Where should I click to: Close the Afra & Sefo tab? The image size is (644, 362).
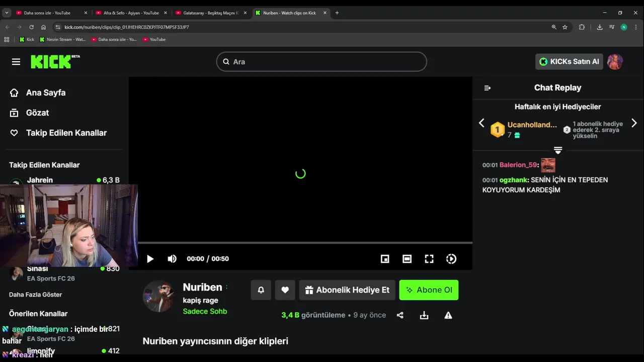click(x=165, y=13)
